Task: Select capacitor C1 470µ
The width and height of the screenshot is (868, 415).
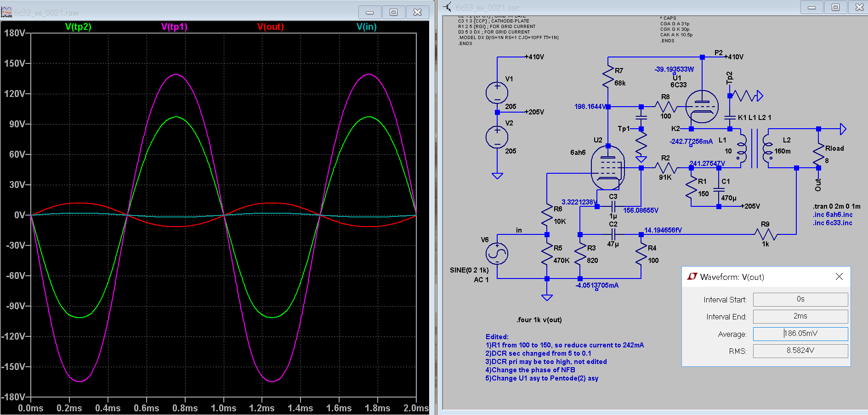Action: tap(719, 189)
